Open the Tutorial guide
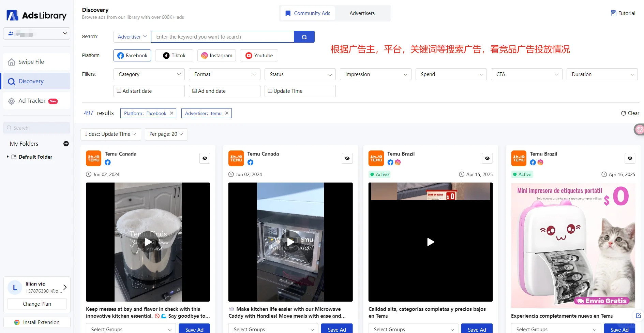Image resolution: width=644 pixels, height=333 pixels. point(623,13)
